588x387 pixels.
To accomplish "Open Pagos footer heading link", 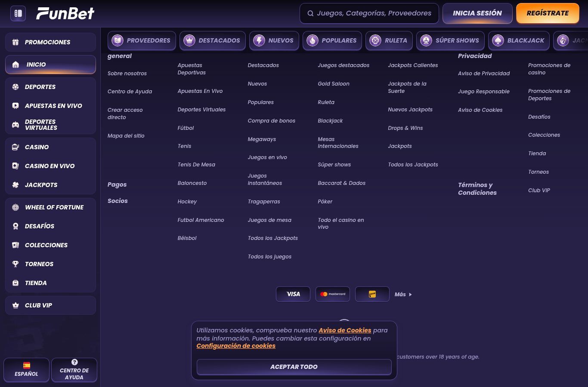I will (x=117, y=185).
